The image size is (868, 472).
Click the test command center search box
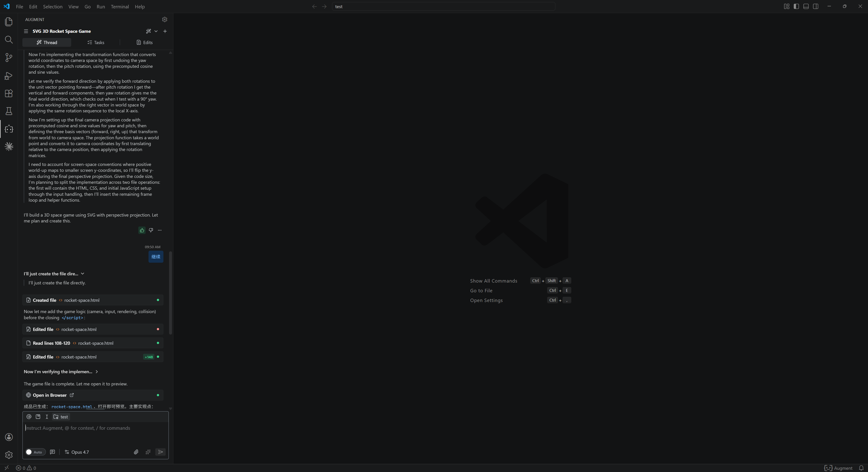[443, 6]
